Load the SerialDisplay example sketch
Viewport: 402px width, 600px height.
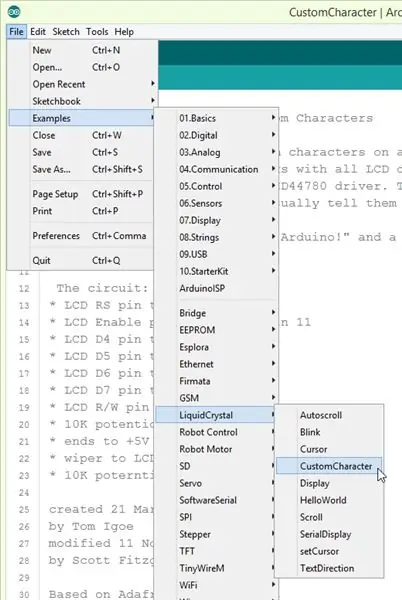[x=329, y=534]
